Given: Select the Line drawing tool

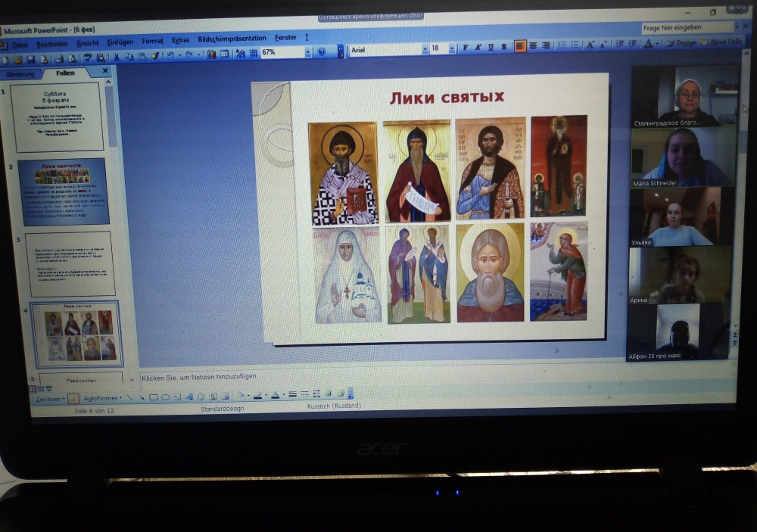Looking at the screenshot, I should (x=129, y=398).
